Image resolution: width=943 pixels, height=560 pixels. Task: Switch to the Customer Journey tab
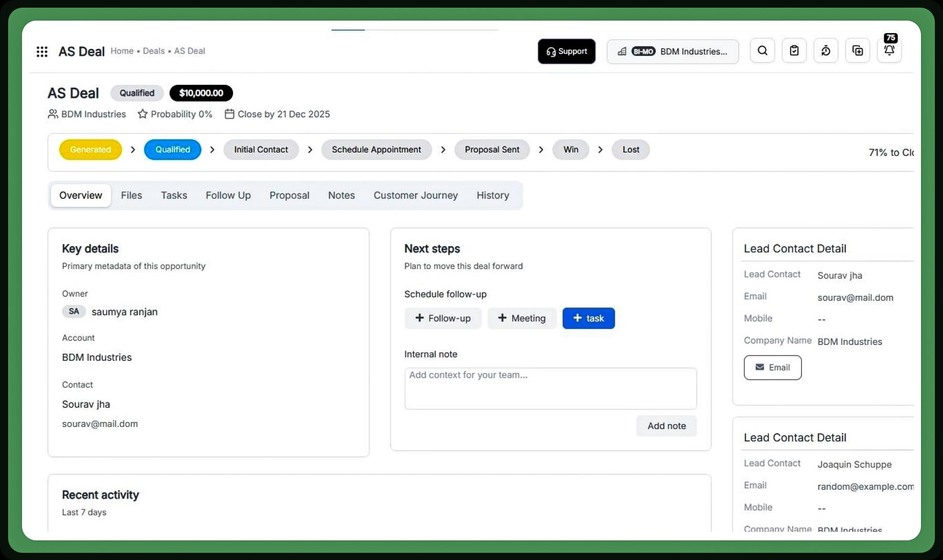tap(415, 195)
